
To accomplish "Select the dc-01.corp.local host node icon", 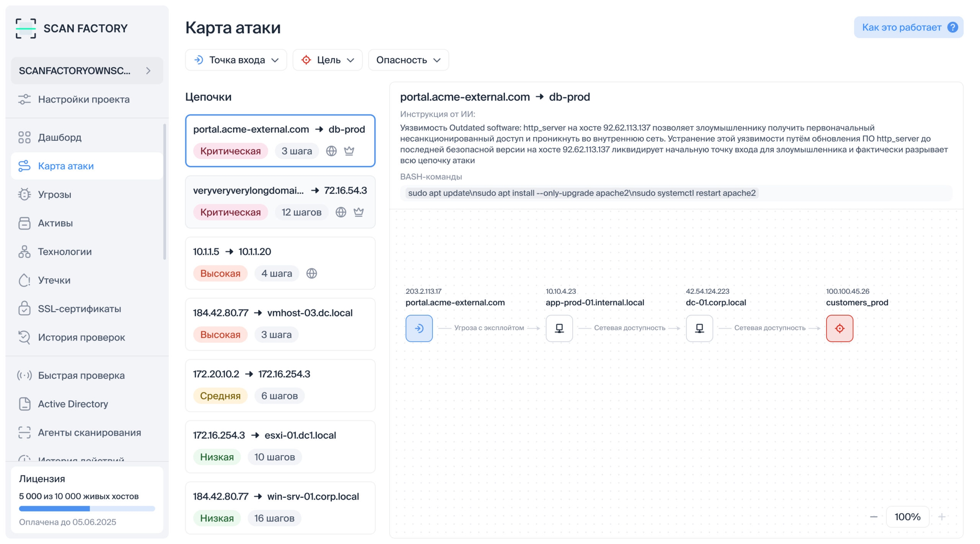I will coord(699,328).
